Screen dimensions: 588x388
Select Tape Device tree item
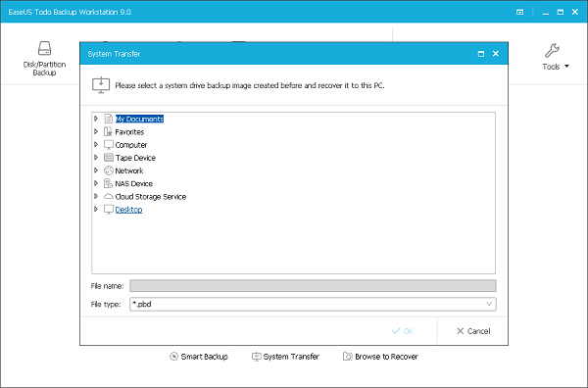135,158
